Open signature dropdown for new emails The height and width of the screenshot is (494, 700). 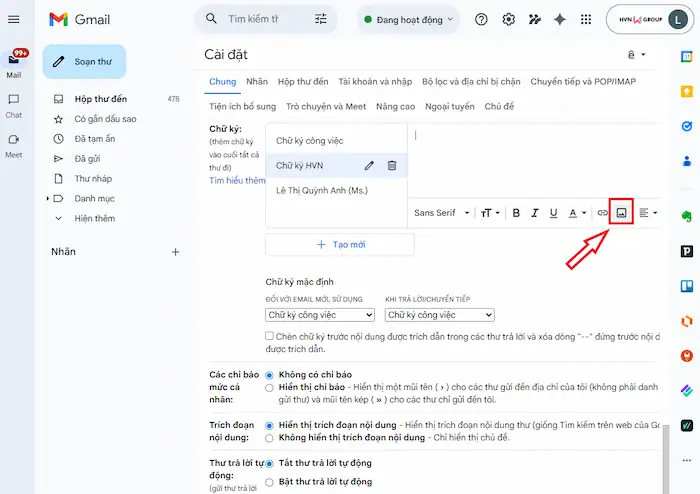tap(319, 315)
